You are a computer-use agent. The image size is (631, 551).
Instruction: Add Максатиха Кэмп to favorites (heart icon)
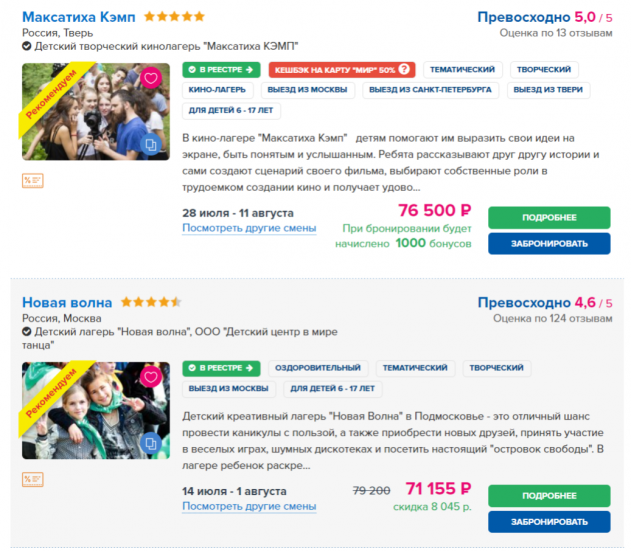(x=151, y=78)
